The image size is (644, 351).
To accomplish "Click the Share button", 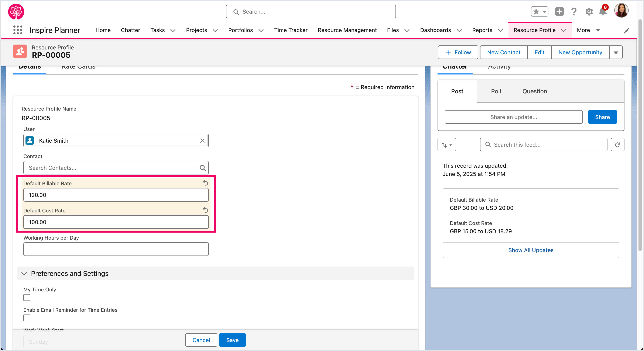I will click(602, 117).
